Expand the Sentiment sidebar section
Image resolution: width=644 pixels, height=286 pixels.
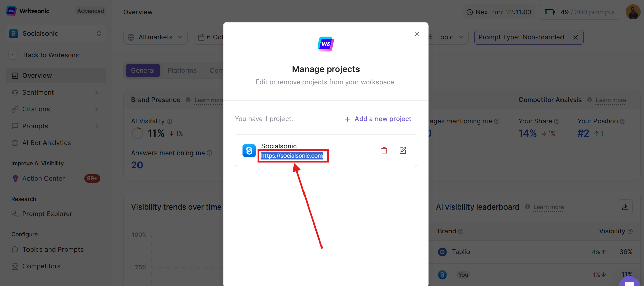(x=96, y=92)
